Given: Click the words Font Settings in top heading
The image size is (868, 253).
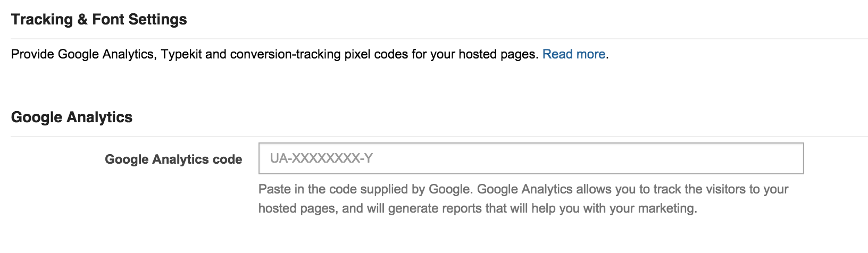Looking at the screenshot, I should (x=139, y=20).
